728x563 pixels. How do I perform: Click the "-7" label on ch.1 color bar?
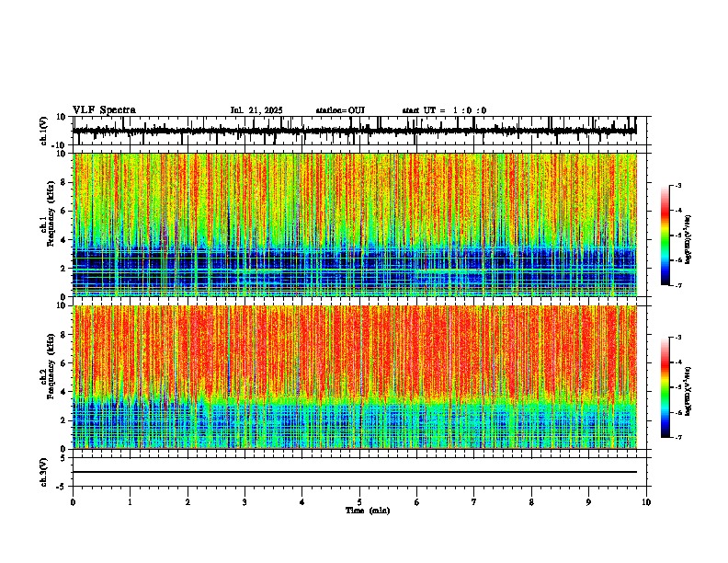[x=677, y=285]
